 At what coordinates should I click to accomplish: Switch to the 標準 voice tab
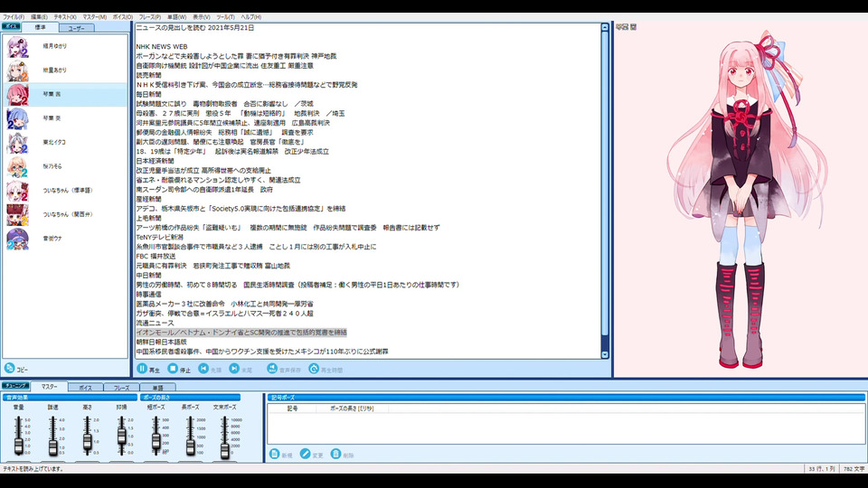coord(41,28)
